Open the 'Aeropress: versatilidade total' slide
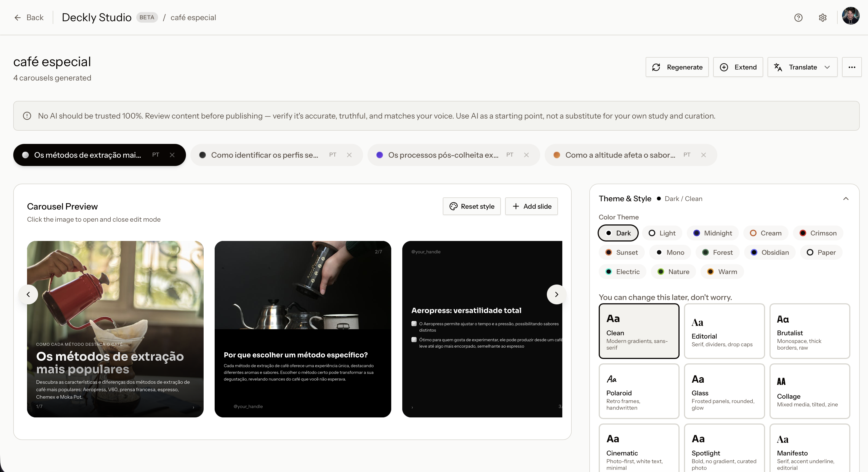This screenshot has width=868, height=472. click(482, 329)
